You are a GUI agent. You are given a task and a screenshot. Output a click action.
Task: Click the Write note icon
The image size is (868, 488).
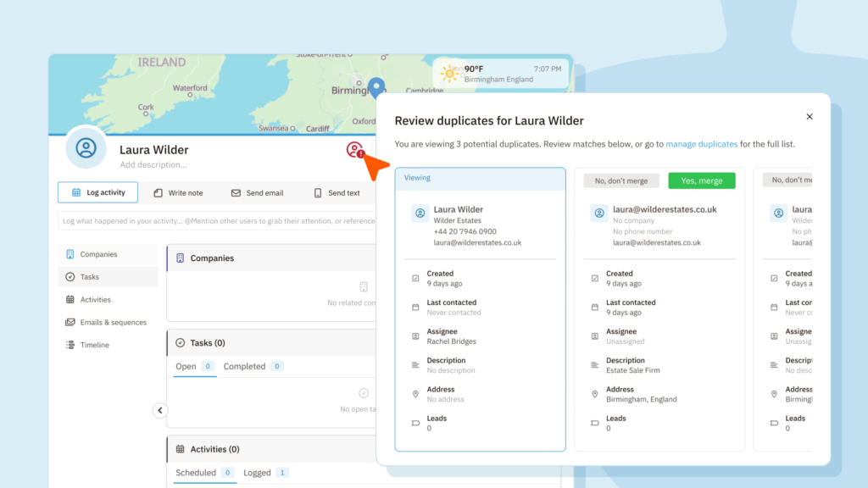click(159, 193)
